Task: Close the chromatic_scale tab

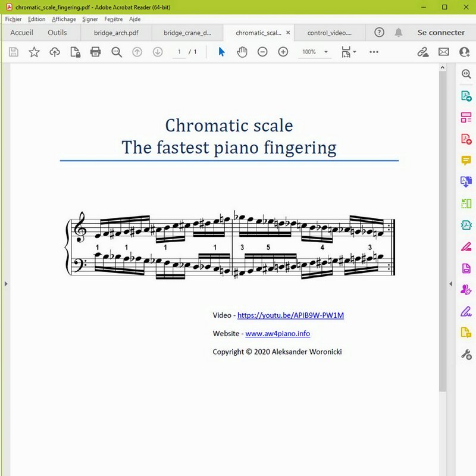Action: tap(288, 33)
